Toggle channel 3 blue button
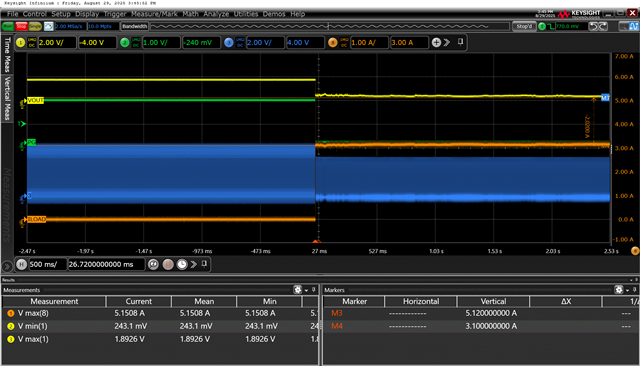The height and width of the screenshot is (366, 640). (229, 42)
